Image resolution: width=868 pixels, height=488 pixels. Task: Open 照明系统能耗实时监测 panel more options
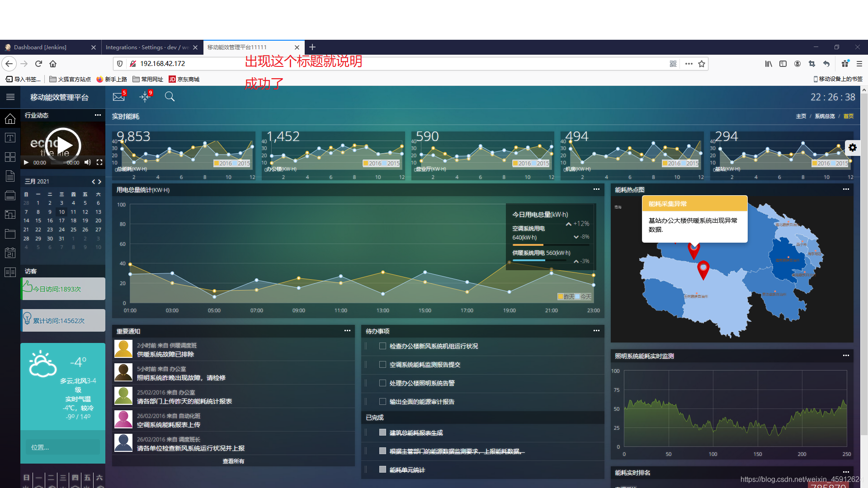[x=846, y=356]
